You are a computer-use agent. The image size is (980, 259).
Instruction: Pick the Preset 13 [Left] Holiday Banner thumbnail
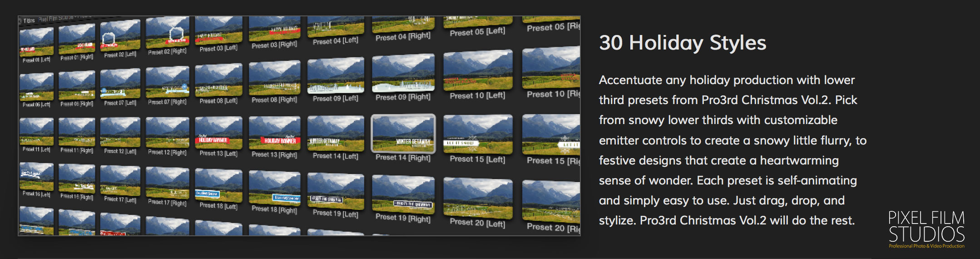point(218,133)
